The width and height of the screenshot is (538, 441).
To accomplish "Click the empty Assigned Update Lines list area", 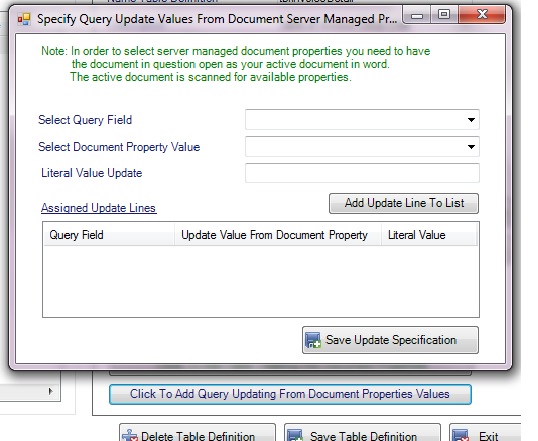I will (x=261, y=281).
